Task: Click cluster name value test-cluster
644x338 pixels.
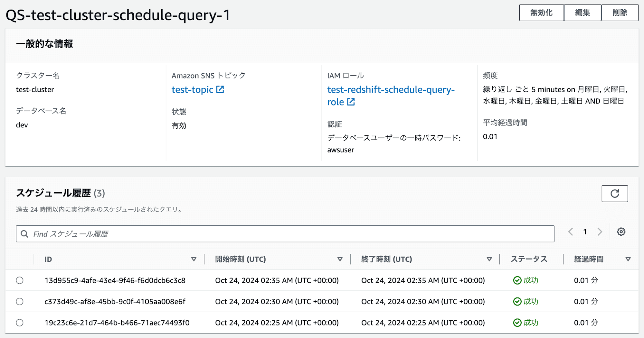Action: [35, 89]
